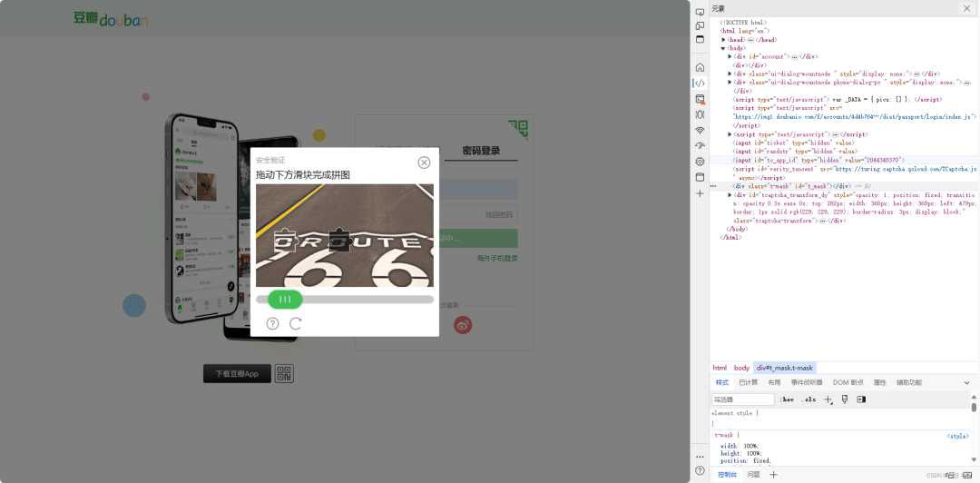Viewport: 980px width, 483px height.
Task: Expand the <head> node
Action: [x=724, y=39]
